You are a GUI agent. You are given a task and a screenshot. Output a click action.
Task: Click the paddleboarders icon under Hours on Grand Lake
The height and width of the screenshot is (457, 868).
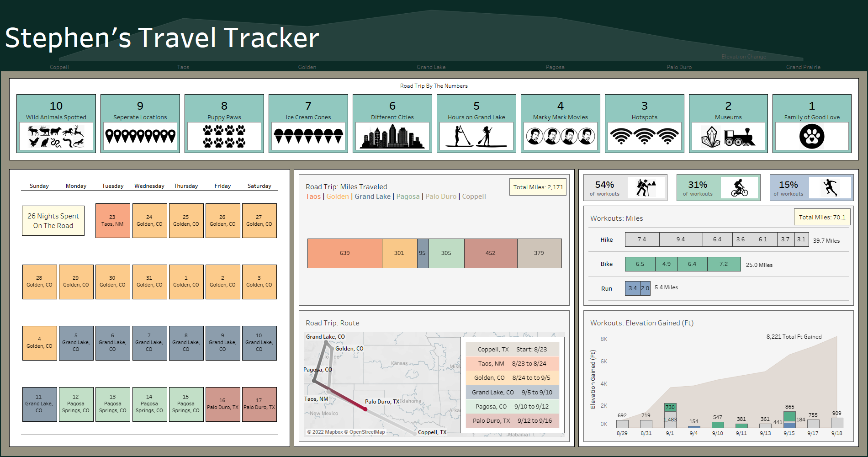pyautogui.click(x=476, y=136)
